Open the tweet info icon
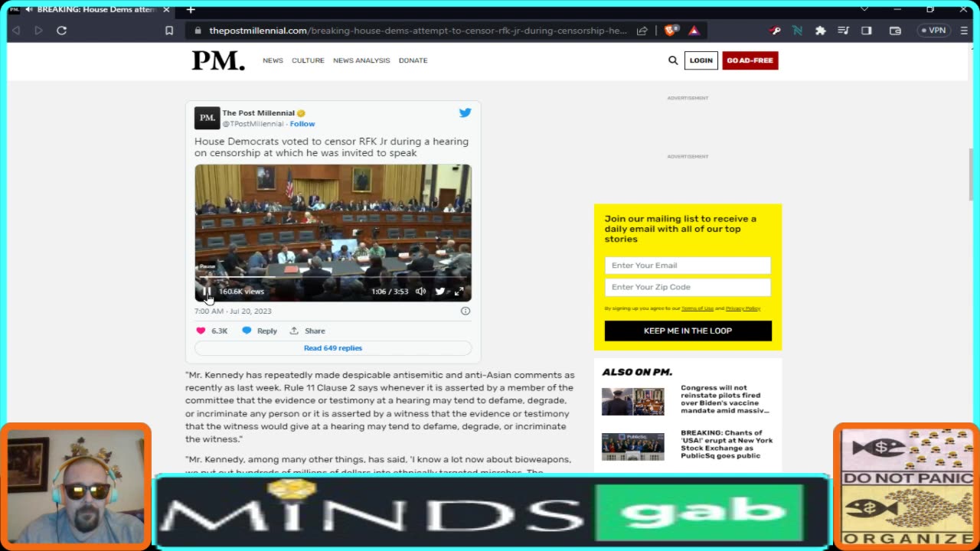The height and width of the screenshot is (551, 980). 465,311
